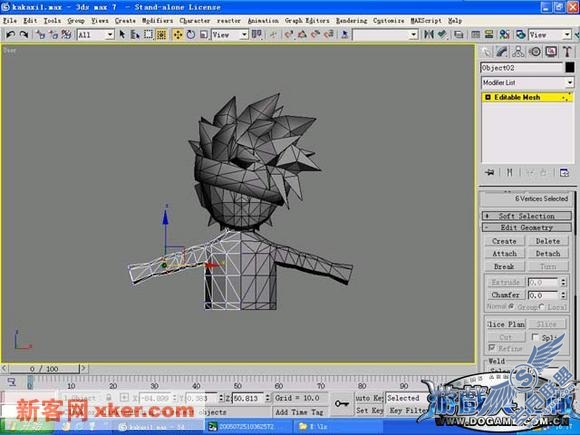Open Render Scene dialog icon
The height and width of the screenshot is (435, 580).
[x=521, y=35]
